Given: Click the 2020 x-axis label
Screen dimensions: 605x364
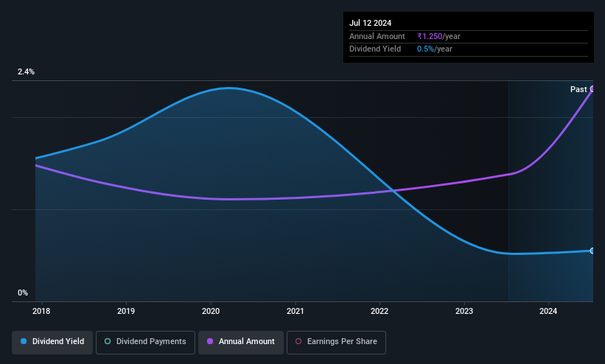Looking at the screenshot, I should [211, 311].
